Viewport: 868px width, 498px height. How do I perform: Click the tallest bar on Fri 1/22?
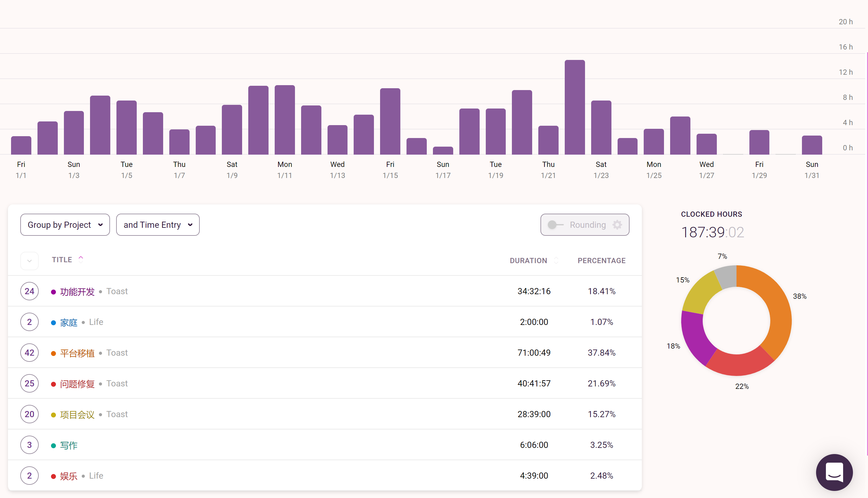pos(574,107)
